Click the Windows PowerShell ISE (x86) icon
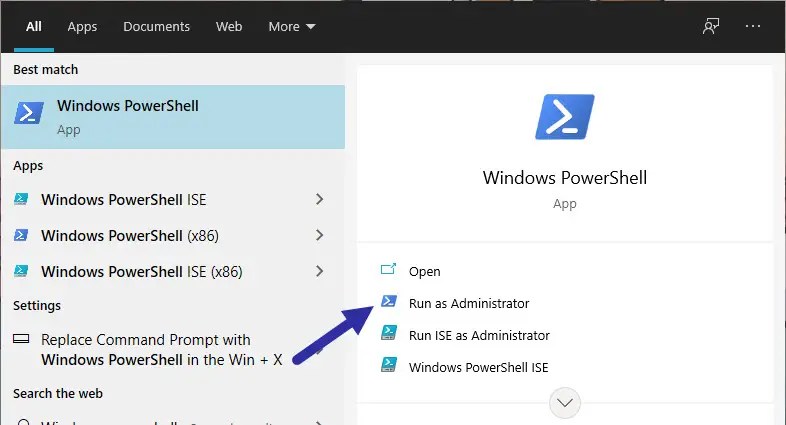The height and width of the screenshot is (425, 786). (x=21, y=271)
